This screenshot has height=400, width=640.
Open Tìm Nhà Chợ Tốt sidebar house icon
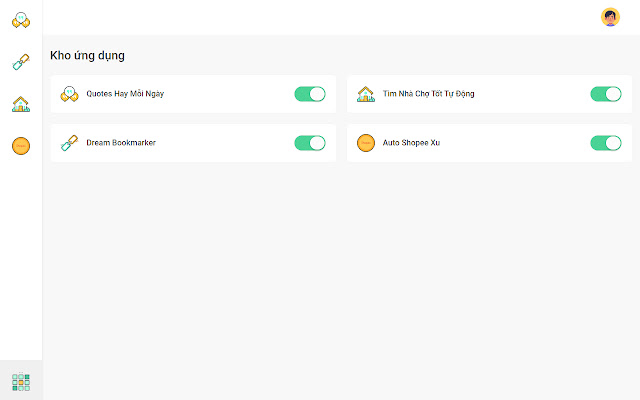(21, 104)
